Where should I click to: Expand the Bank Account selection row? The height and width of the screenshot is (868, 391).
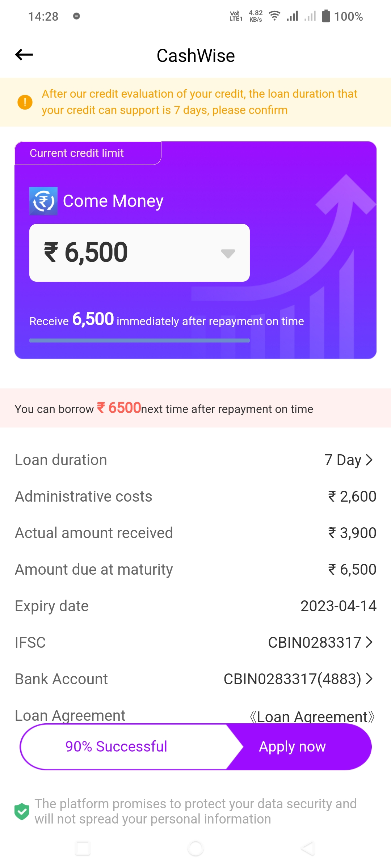coord(369,679)
